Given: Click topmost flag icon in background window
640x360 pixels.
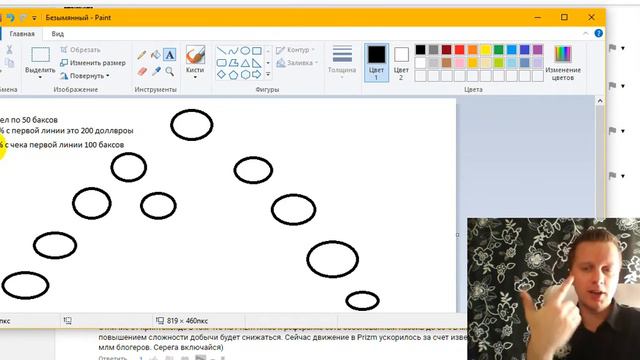Looking at the screenshot, I should click(612, 48).
